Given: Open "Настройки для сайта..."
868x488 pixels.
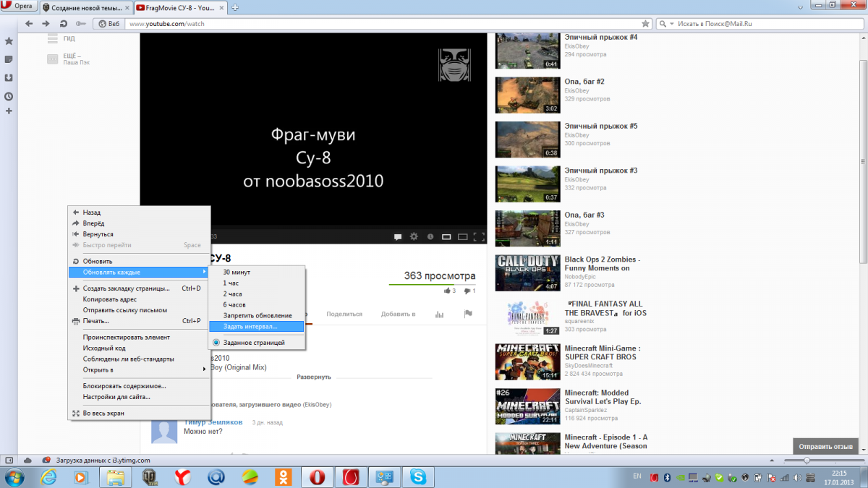Looking at the screenshot, I should 139,397.
